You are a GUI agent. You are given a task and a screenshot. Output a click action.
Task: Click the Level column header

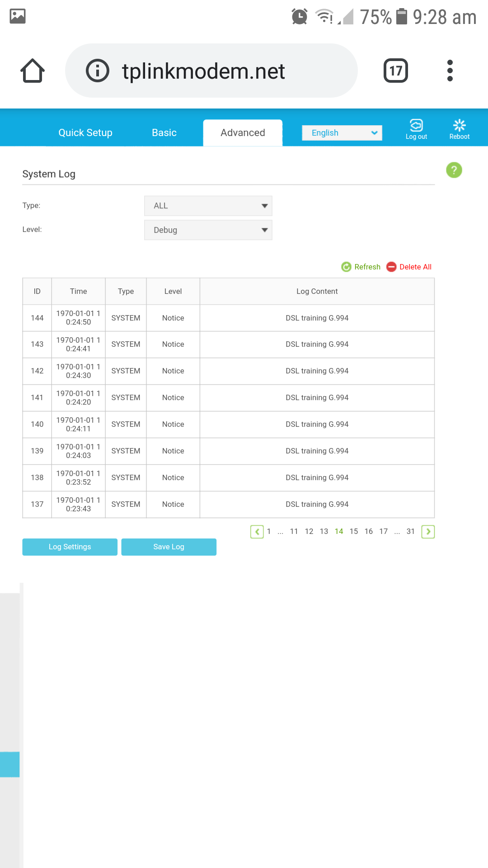(173, 292)
